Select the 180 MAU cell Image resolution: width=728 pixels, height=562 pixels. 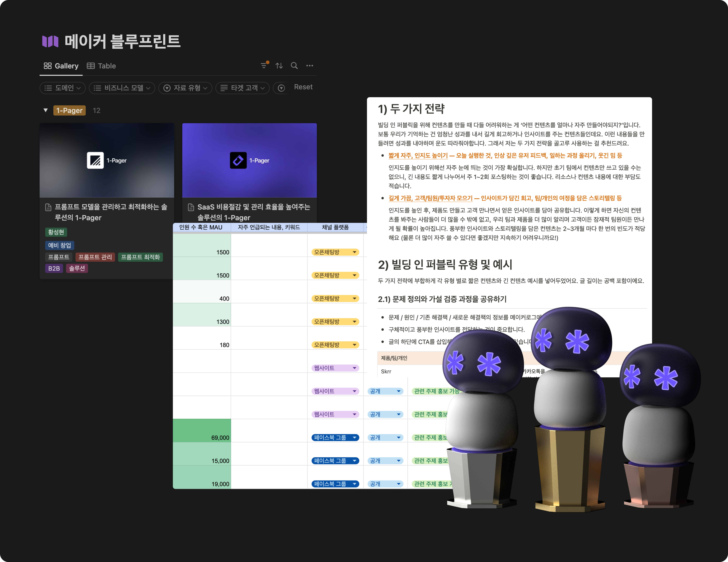click(202, 338)
